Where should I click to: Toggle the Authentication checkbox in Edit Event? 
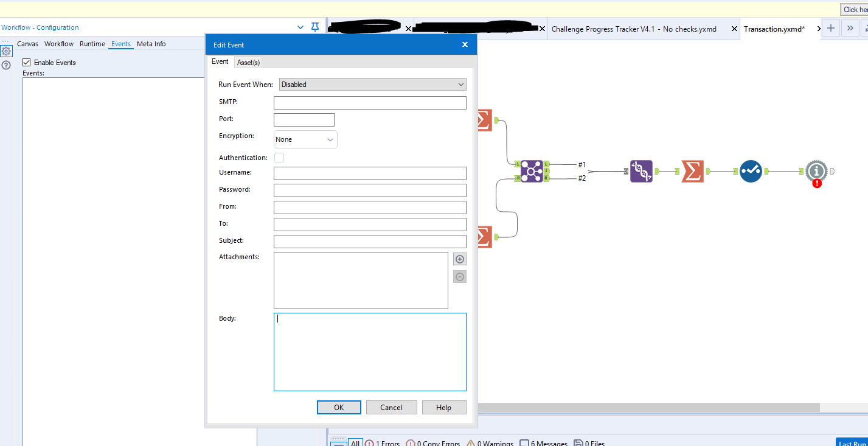tap(279, 157)
